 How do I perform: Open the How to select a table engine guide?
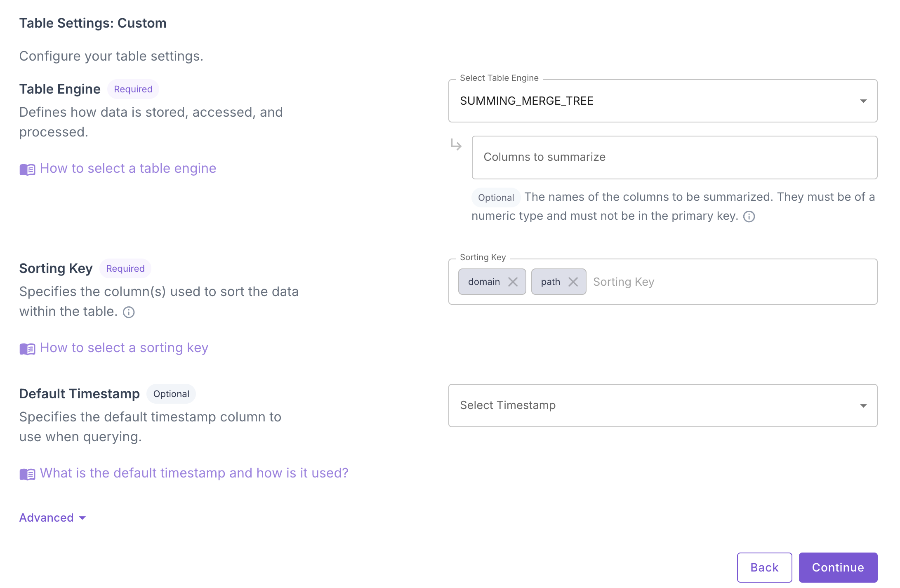pyautogui.click(x=127, y=168)
